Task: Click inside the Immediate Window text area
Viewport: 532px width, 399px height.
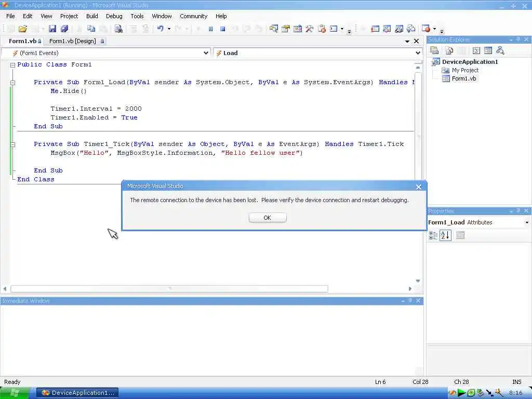Action: tap(212, 340)
